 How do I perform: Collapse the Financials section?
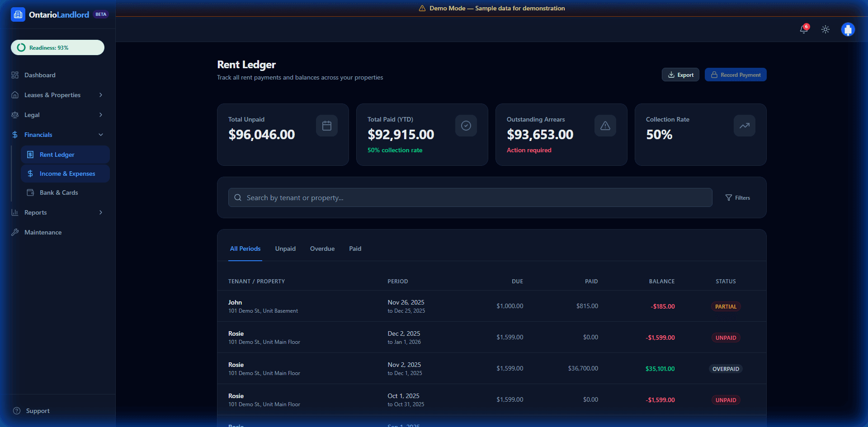pyautogui.click(x=100, y=134)
